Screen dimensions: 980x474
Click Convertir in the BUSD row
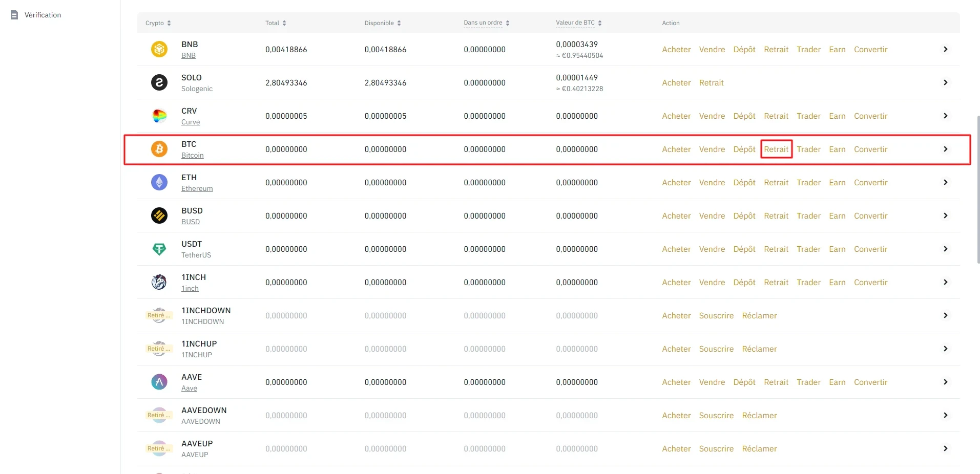(870, 216)
